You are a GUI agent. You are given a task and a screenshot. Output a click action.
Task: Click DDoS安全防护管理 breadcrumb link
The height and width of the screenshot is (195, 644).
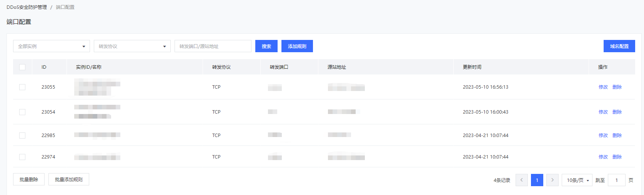(x=27, y=7)
